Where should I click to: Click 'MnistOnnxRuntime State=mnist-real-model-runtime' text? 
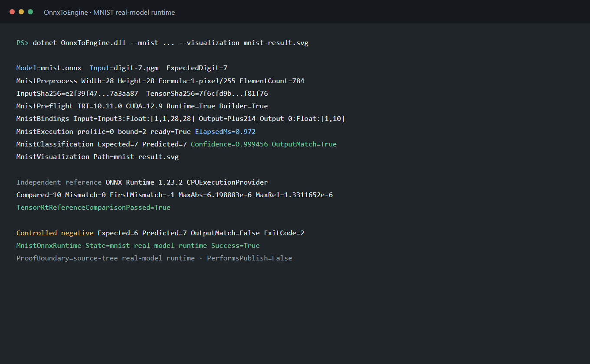tap(112, 246)
